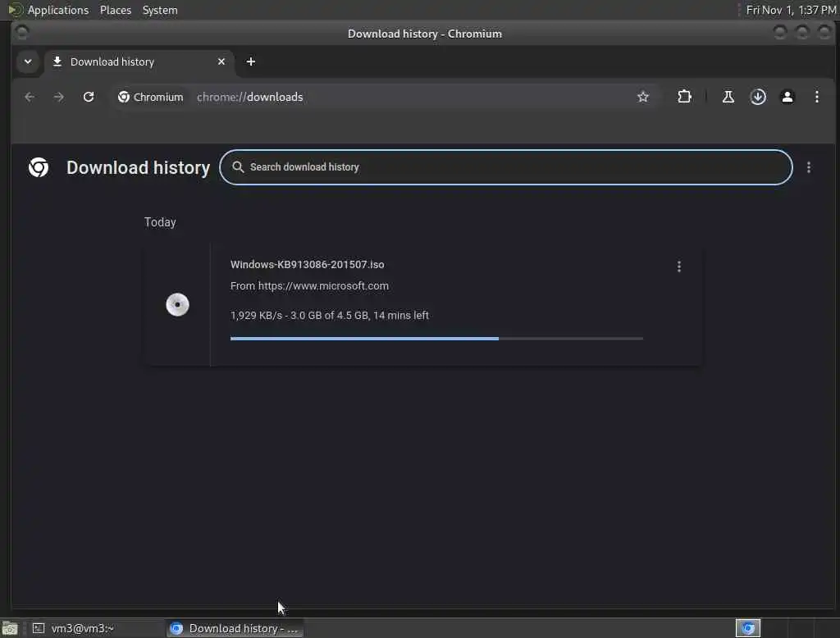Click the browser back arrow

(x=30, y=97)
